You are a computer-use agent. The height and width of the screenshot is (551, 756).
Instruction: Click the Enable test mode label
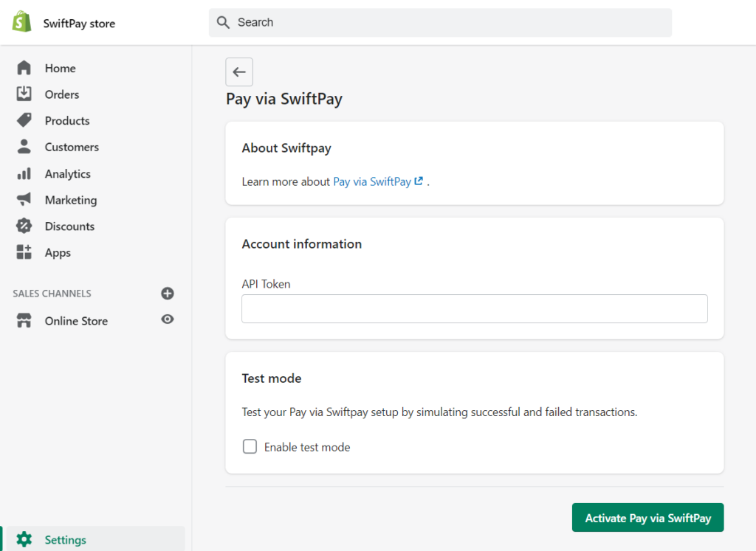click(307, 448)
